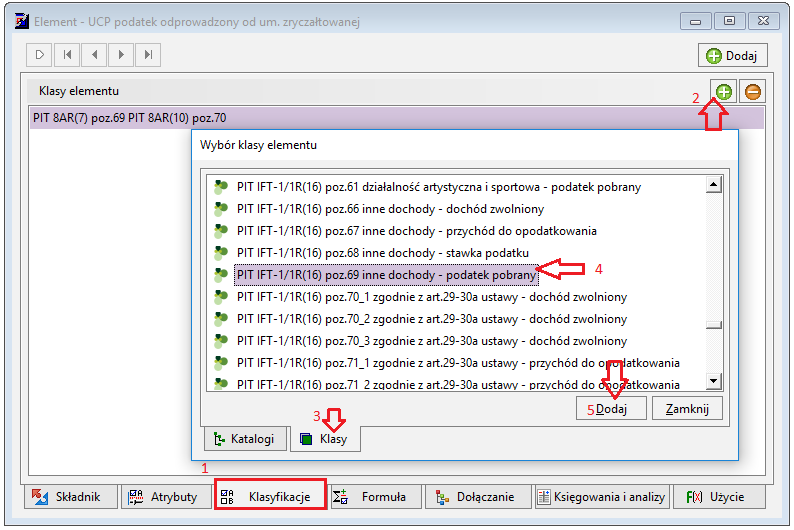This screenshot has width=794, height=530.
Task: Click the outlined play triangle button
Action: (x=39, y=55)
